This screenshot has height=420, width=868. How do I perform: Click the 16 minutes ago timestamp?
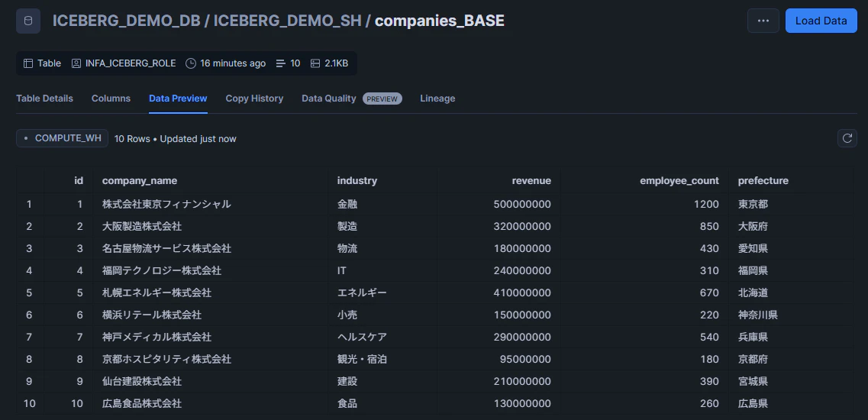[x=233, y=63]
